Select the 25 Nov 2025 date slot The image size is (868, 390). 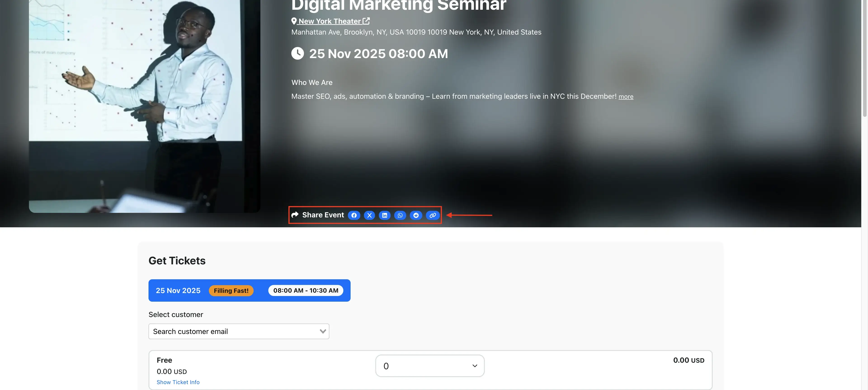coord(178,290)
